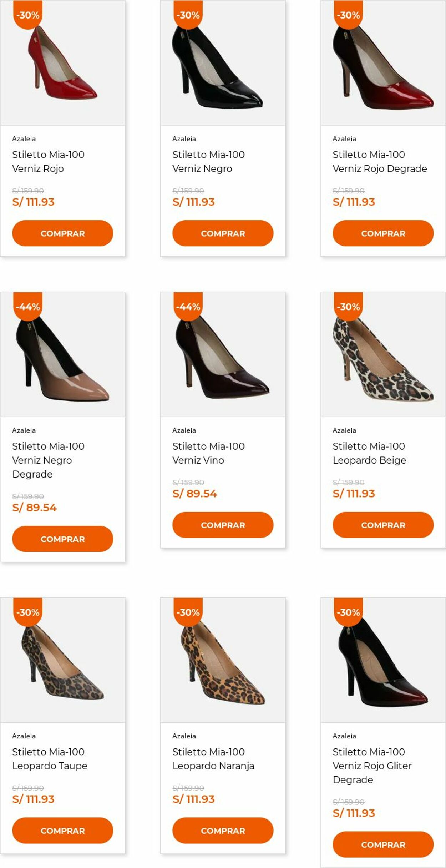Click the -44% badge on Verniz Negro Degrade
This screenshot has height=868, width=446.
[28, 307]
